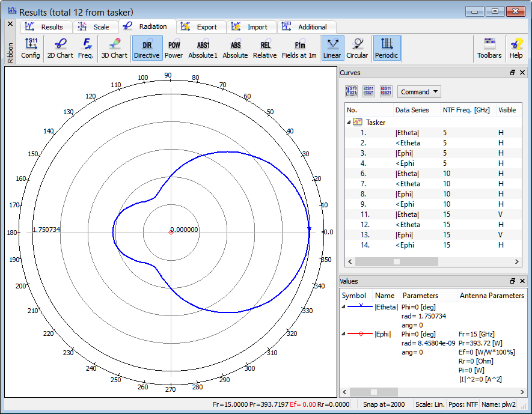Collapse the |Etheta| entry in Values
Viewport: 532px width, 414px height.
pos(344,307)
